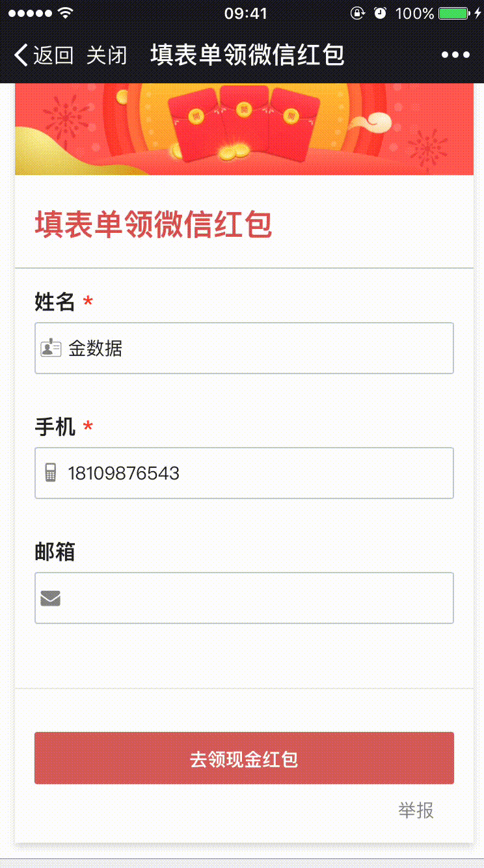Focus the empty 邮箱 email input
This screenshot has height=868, width=484.
pyautogui.click(x=260, y=598)
